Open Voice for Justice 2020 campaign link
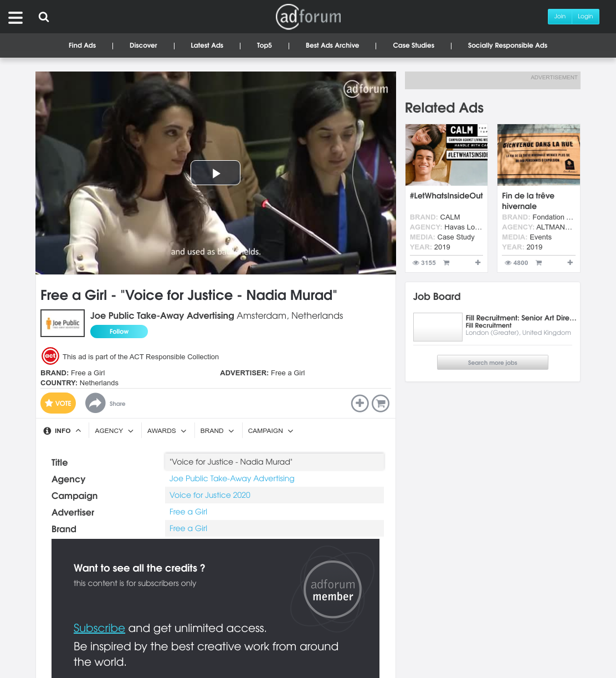This screenshot has height=678, width=616. pyautogui.click(x=210, y=495)
